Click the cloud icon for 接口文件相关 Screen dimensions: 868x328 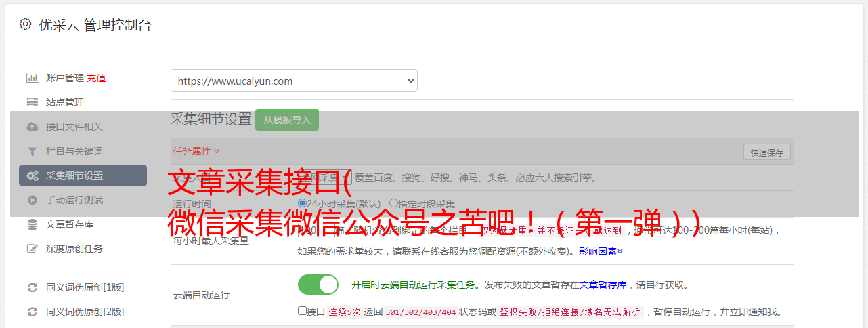[x=32, y=127]
